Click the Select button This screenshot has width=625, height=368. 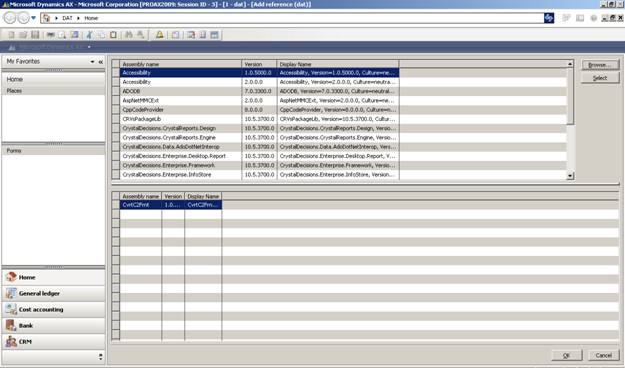pos(600,78)
